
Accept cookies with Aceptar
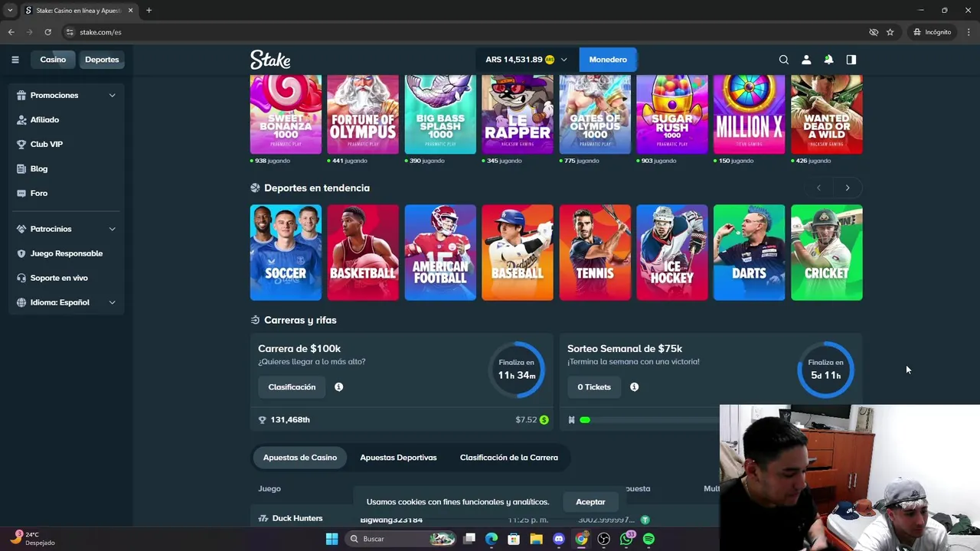tap(590, 502)
